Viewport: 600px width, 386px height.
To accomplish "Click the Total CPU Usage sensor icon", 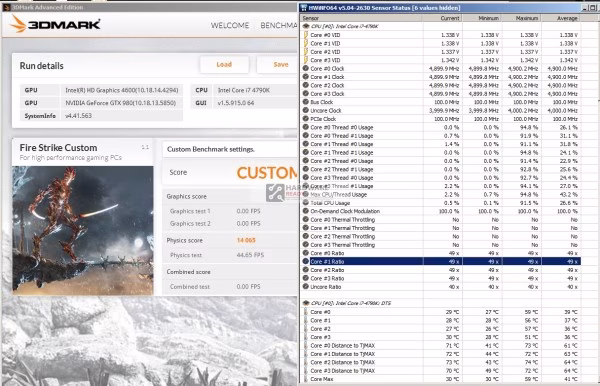I will pyautogui.click(x=306, y=203).
